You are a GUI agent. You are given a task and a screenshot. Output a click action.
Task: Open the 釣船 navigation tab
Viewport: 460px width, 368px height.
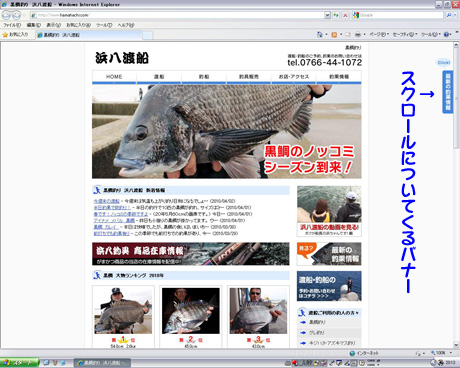point(204,77)
